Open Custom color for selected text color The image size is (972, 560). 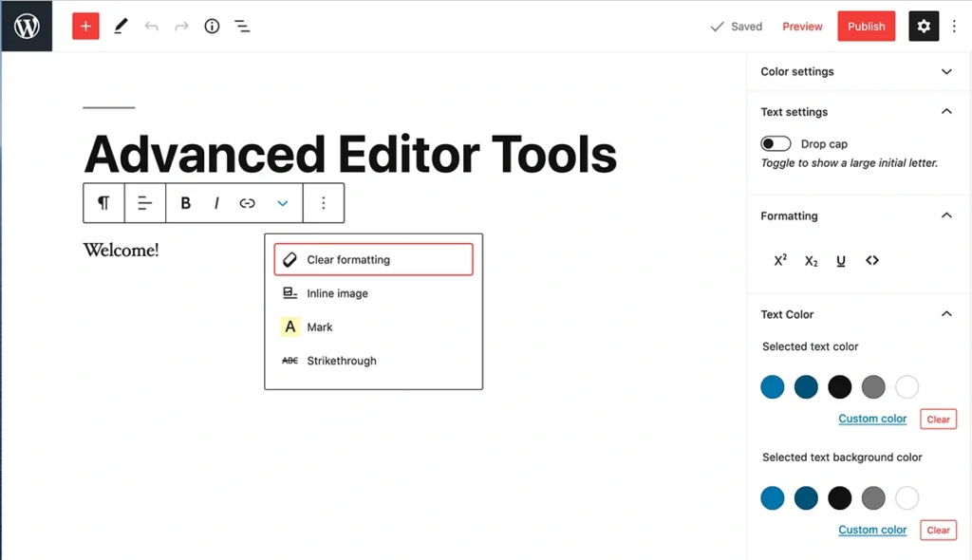(872, 419)
